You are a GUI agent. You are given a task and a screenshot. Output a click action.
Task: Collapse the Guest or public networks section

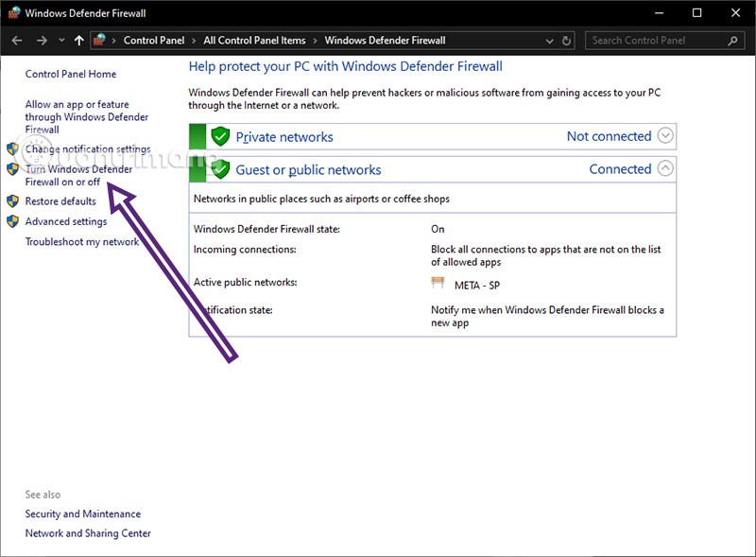(x=665, y=169)
